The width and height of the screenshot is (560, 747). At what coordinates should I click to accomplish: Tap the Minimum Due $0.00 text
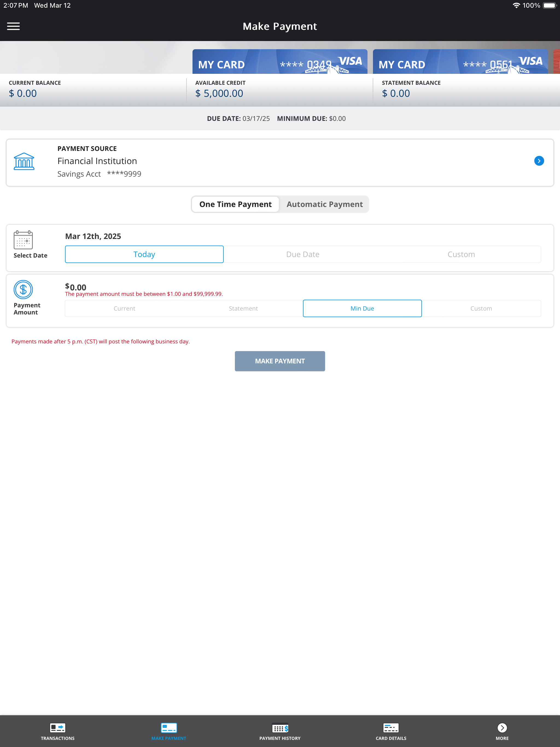point(311,119)
